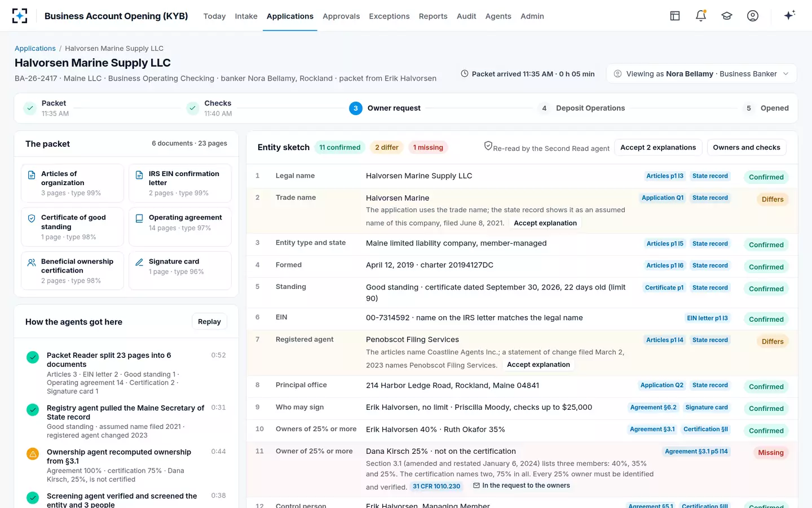Viewport: 812px width, 508px height.
Task: Click the green check beside Registry agent
Action: tap(33, 410)
